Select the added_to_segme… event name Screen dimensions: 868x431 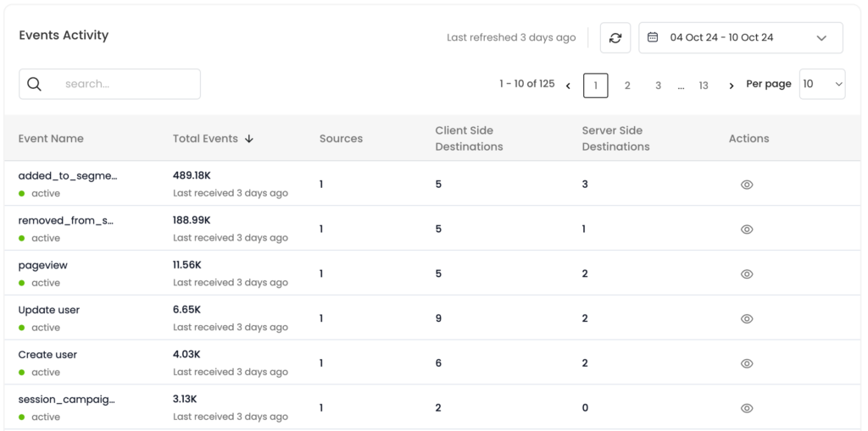pos(68,176)
